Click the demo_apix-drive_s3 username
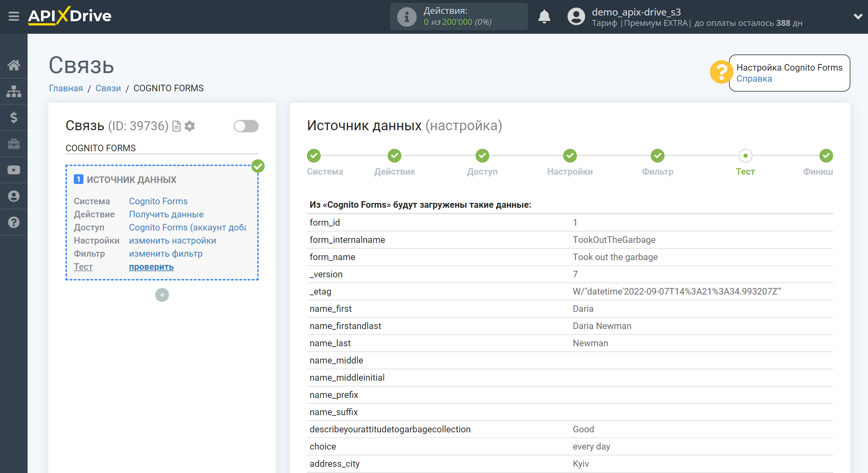This screenshot has width=868, height=473. 636,12
